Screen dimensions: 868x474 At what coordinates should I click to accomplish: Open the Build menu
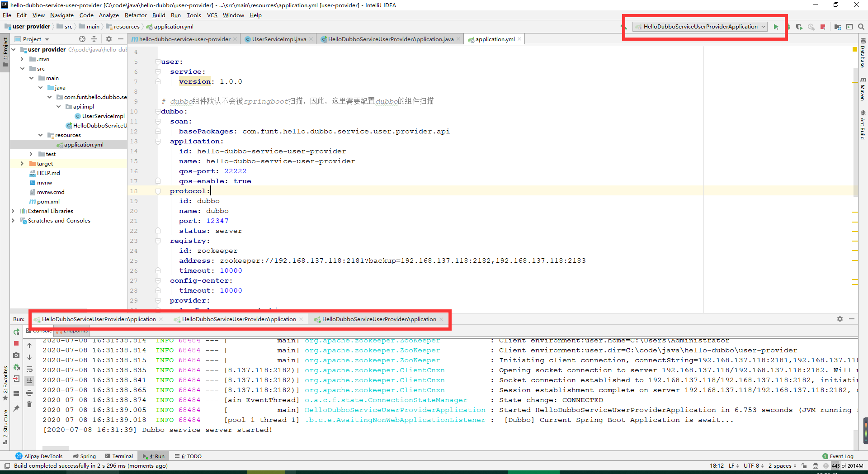click(159, 15)
